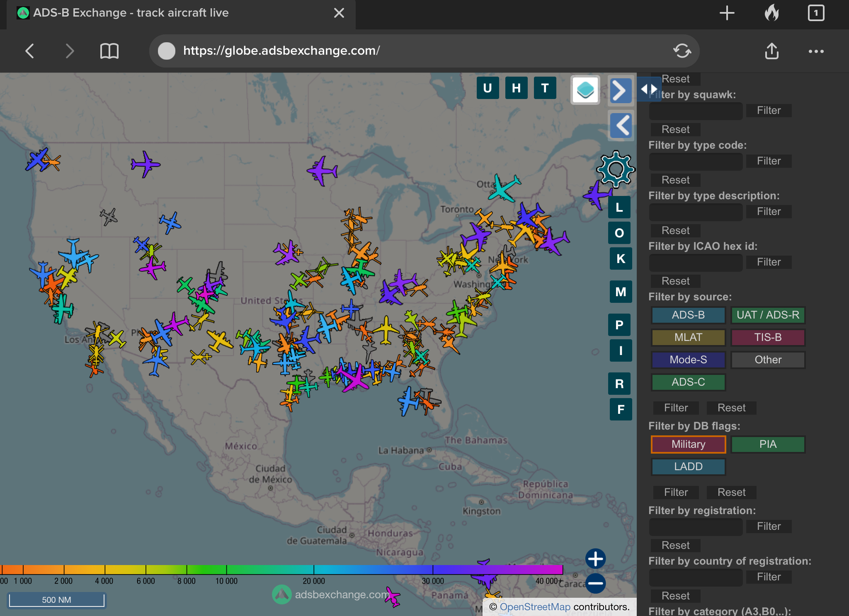Toggle the ADS-C source filter
The width and height of the screenshot is (849, 616).
pos(688,382)
